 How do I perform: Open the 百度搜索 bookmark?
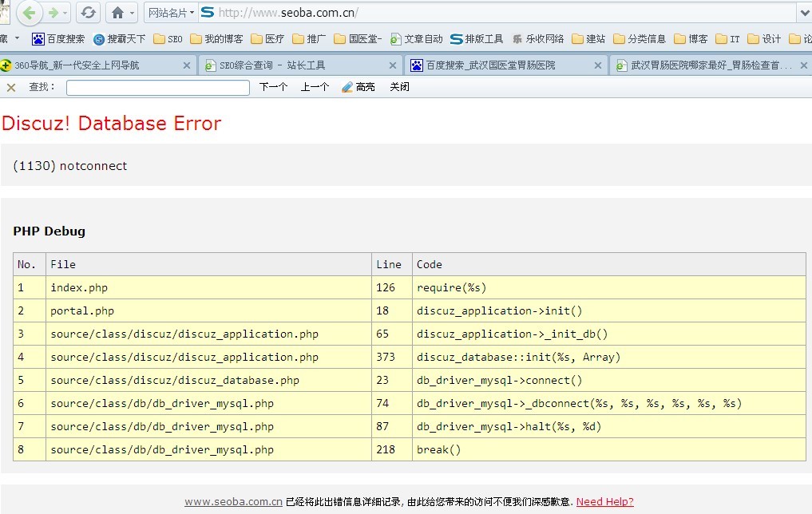[x=58, y=39]
